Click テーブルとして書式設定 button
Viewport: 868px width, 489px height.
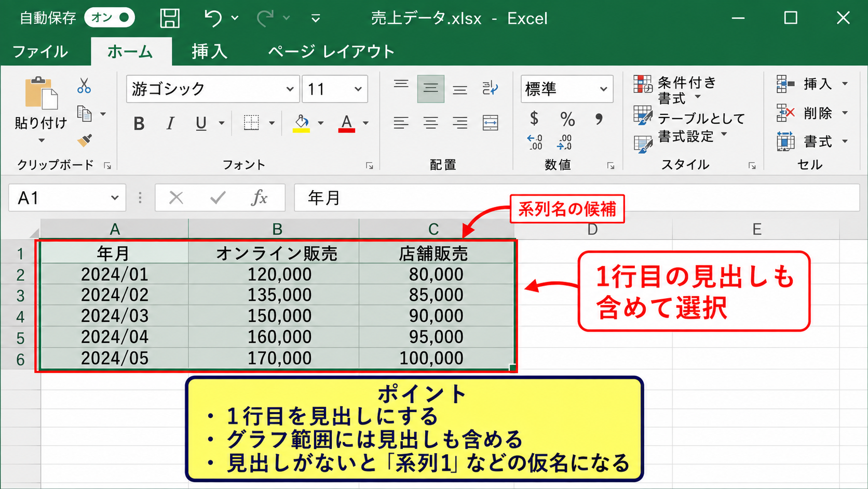click(x=690, y=128)
